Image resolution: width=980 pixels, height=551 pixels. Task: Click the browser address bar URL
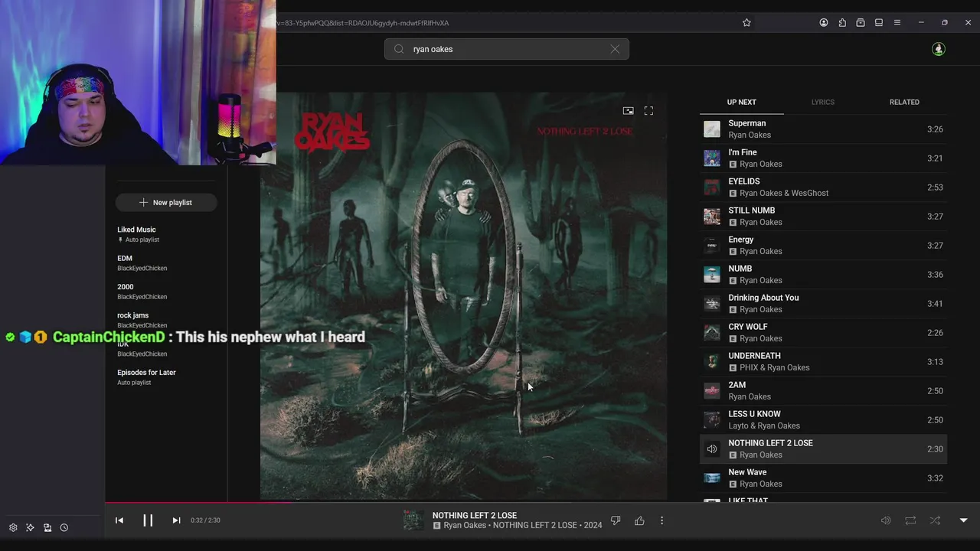[x=364, y=23]
